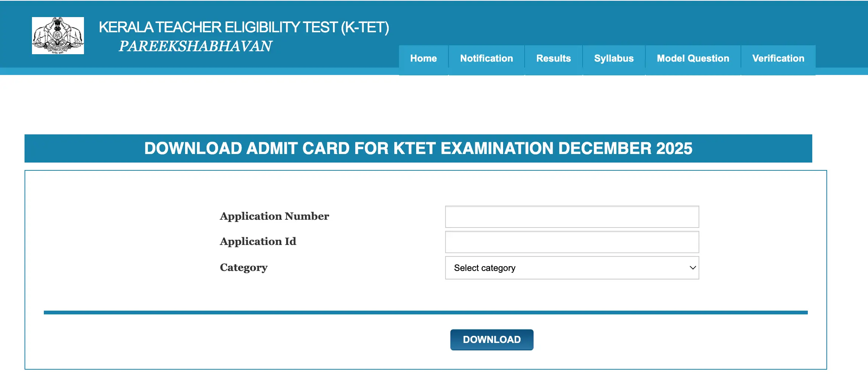Click inside the Application Number field
Image resolution: width=868 pixels, height=386 pixels.
[x=571, y=216]
